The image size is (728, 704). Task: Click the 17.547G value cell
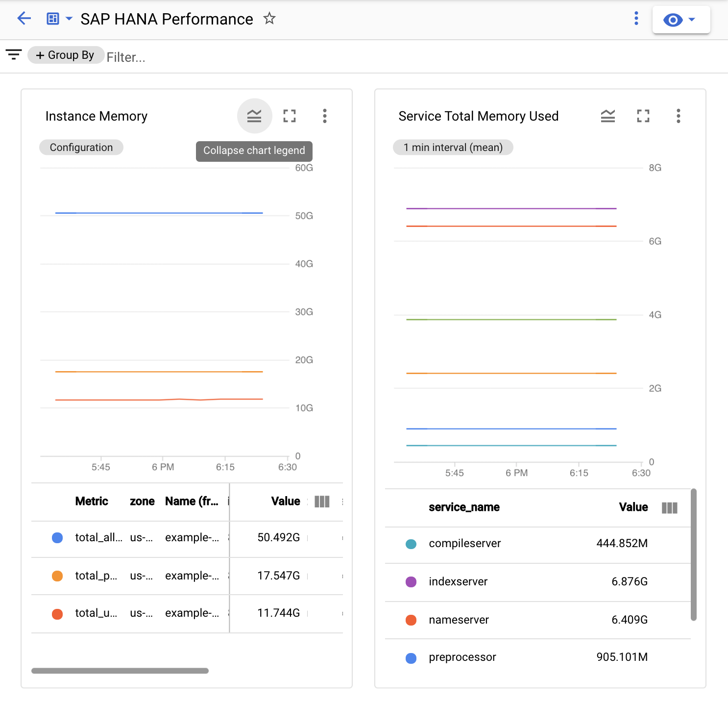pyautogui.click(x=278, y=576)
